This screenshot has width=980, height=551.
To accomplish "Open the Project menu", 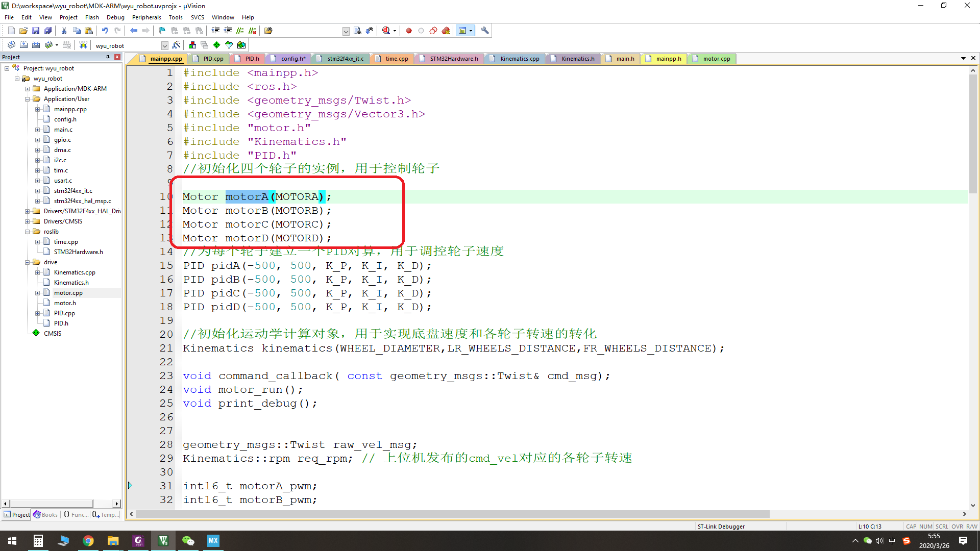I will (68, 17).
